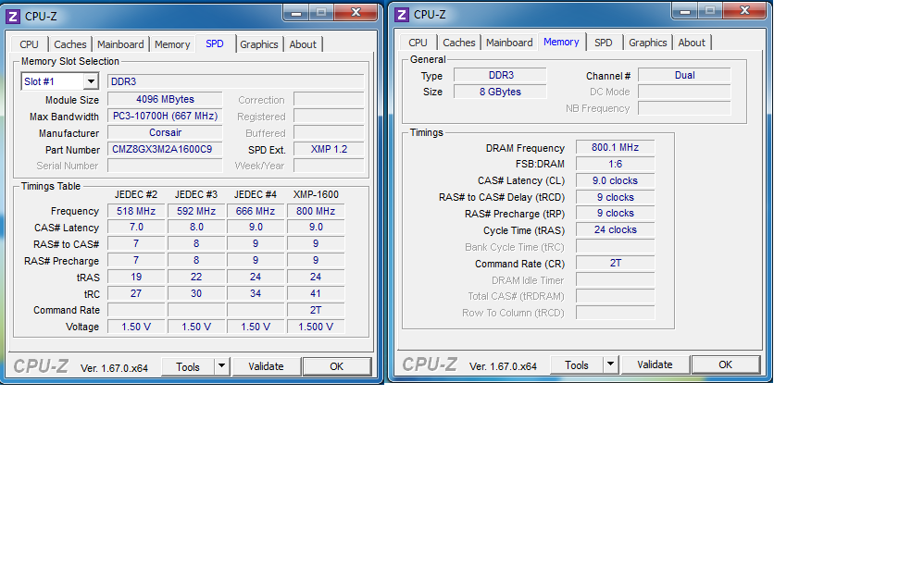
Task: Click CPU-Z logo icon in left window title bar
Action: tap(12, 17)
